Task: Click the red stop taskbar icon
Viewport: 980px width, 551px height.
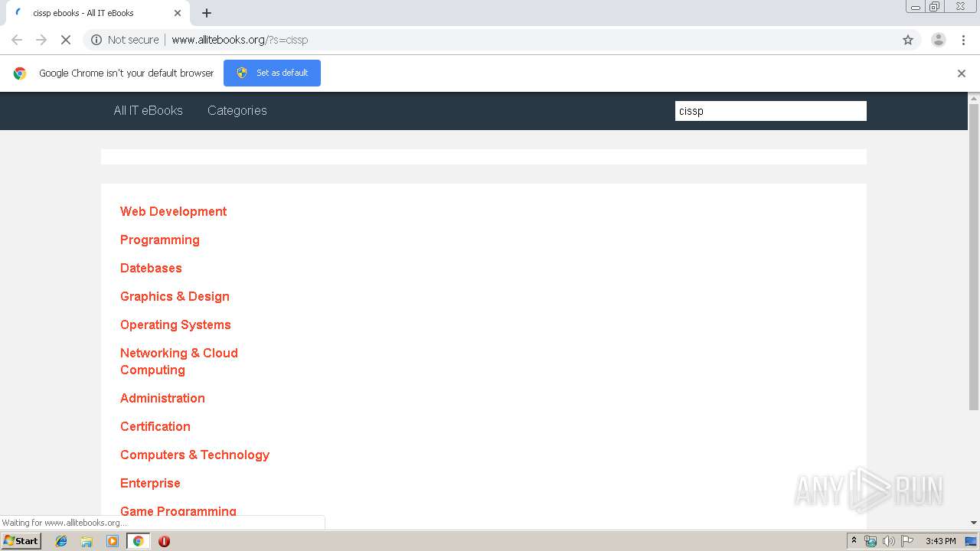Action: (164, 541)
